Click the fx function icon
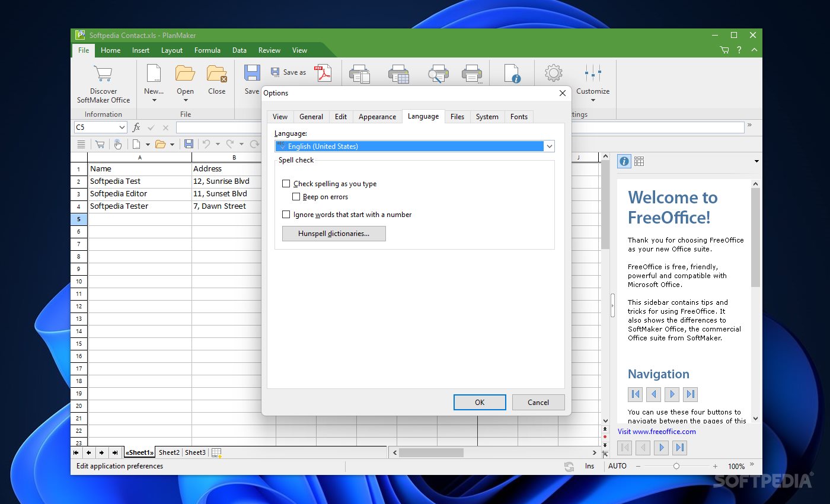Viewport: 830px width, 504px height. tap(136, 127)
